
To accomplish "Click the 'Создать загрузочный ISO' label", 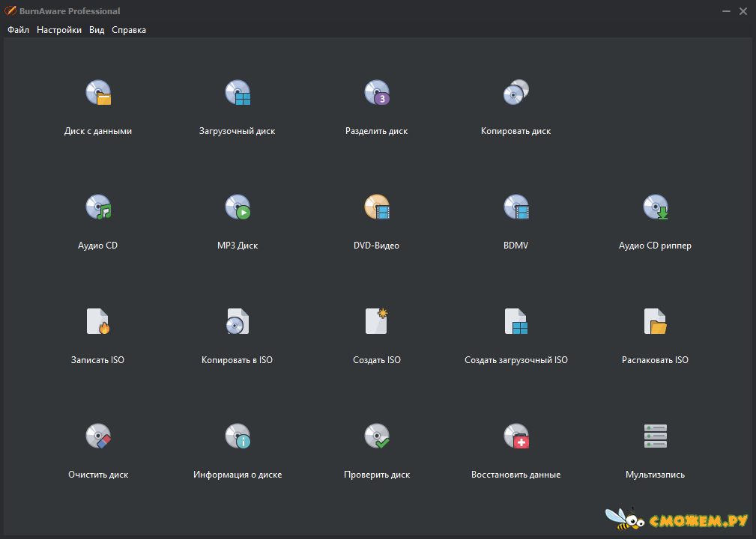I will click(x=516, y=360).
